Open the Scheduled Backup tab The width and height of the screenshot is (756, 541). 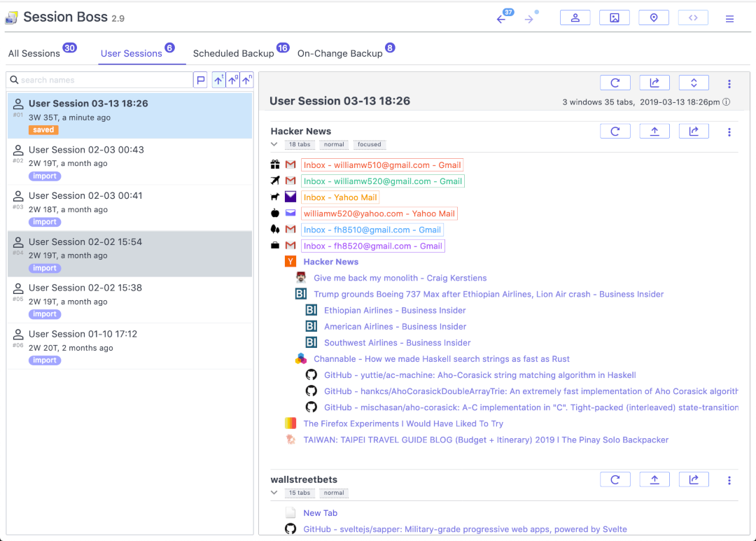[233, 53]
